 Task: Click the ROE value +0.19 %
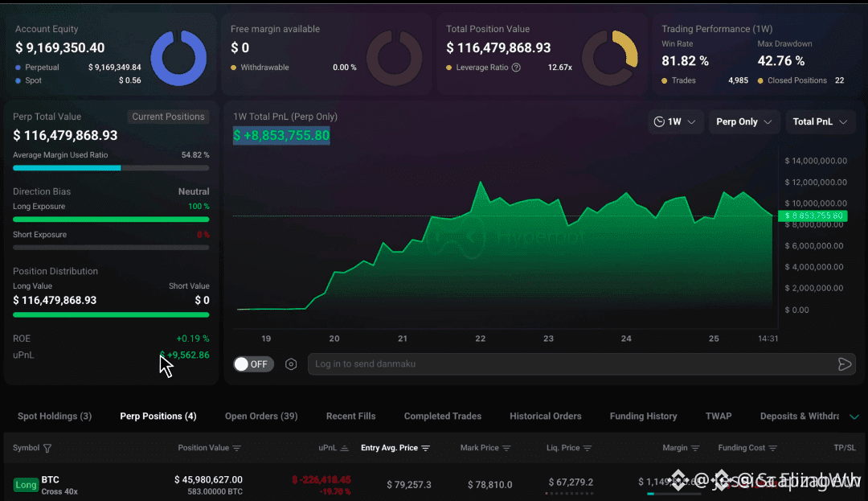[x=193, y=339]
